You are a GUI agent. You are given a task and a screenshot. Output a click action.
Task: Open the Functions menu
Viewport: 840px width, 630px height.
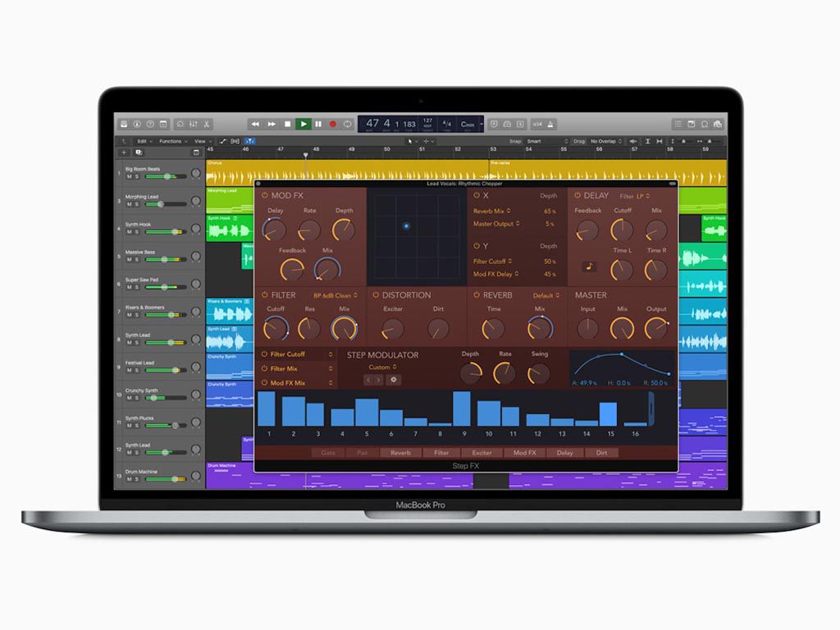[171, 141]
